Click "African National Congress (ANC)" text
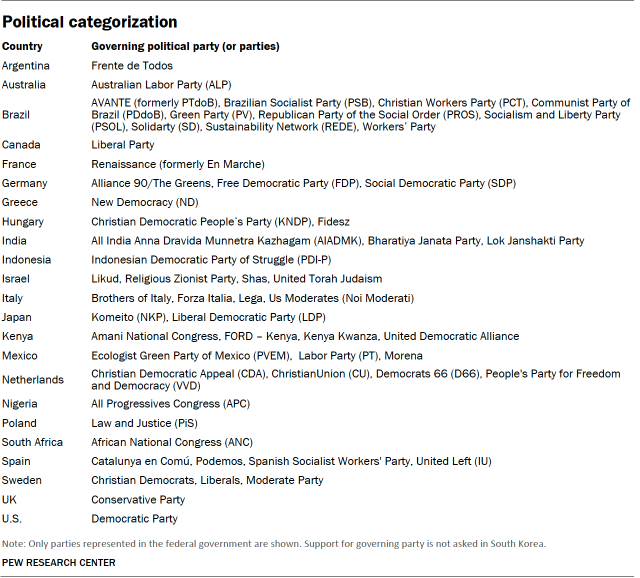640x578 pixels. tap(172, 442)
